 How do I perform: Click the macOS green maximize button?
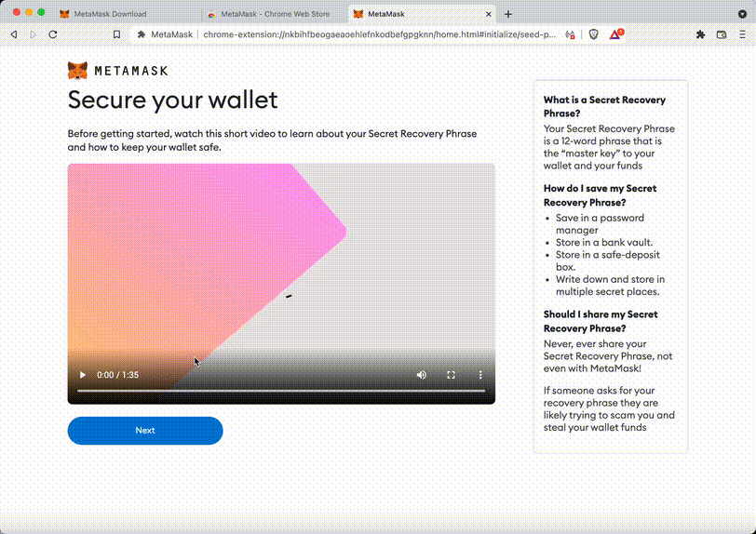click(41, 12)
